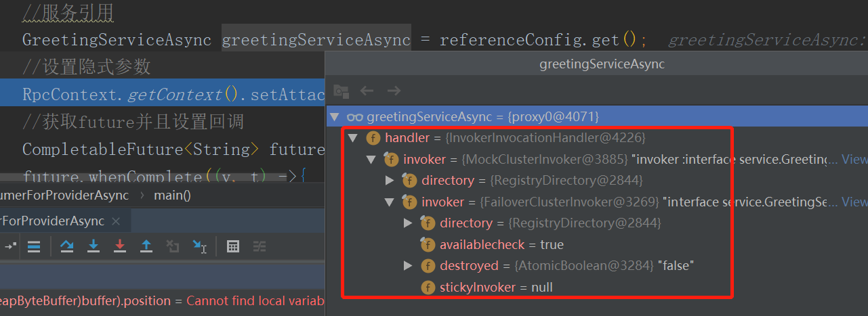Click the Step Over debugger icon

(67, 246)
